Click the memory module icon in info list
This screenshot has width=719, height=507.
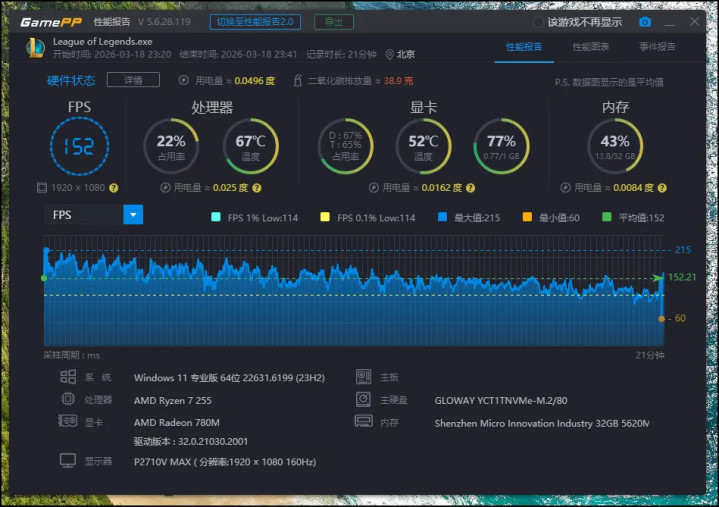pos(364,421)
